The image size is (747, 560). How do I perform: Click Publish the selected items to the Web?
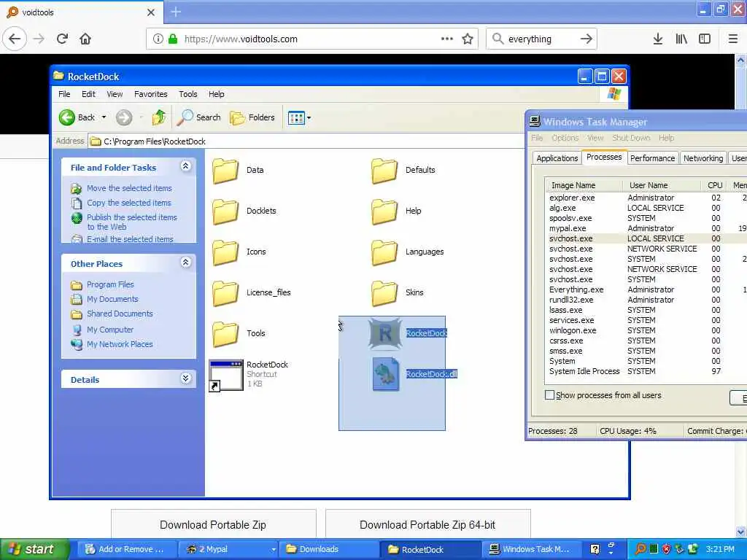pos(131,222)
